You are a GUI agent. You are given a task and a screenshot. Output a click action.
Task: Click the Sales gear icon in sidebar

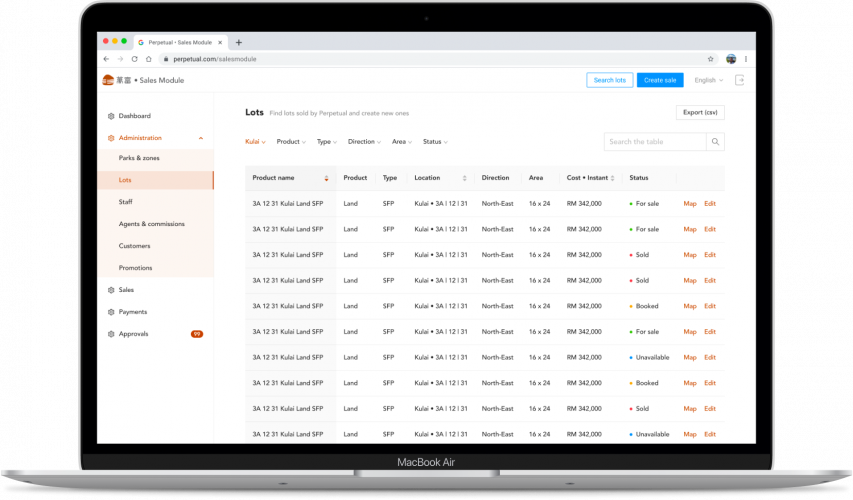111,290
